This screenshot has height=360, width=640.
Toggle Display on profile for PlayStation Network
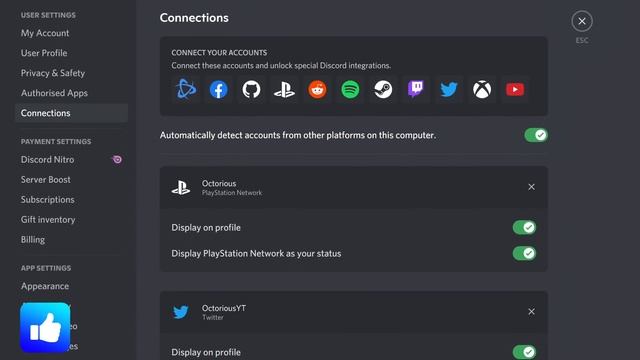click(x=524, y=227)
